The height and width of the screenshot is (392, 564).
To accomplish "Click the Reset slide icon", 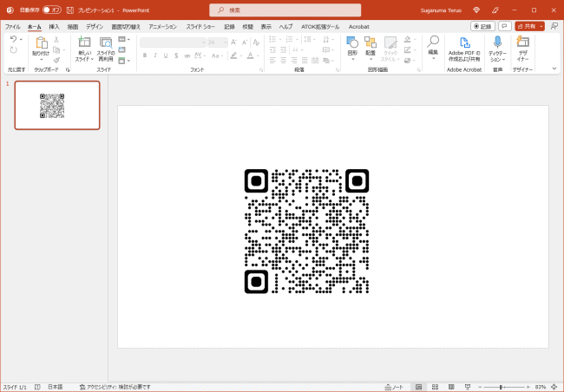I will 122,49.
